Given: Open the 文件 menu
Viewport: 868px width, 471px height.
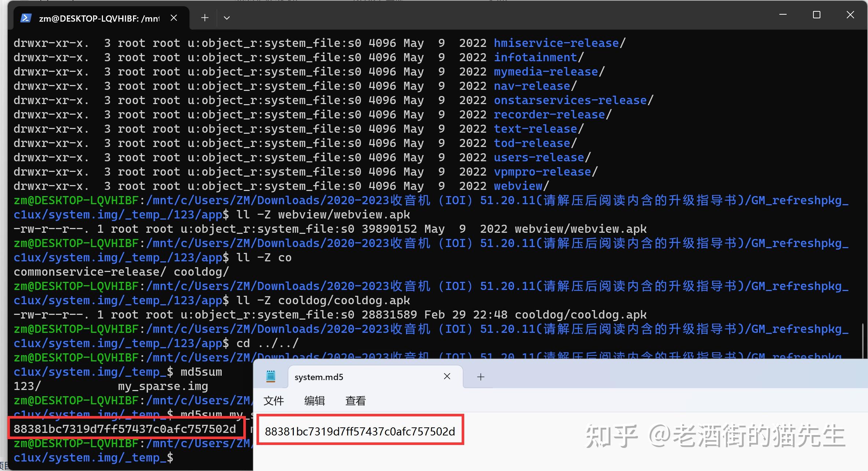Looking at the screenshot, I should [273, 401].
